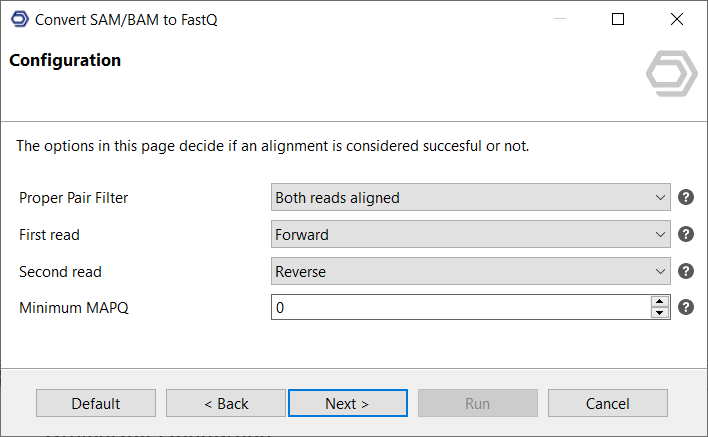Increase Minimum MAPQ with up arrow
The width and height of the screenshot is (708, 437).
point(659,301)
